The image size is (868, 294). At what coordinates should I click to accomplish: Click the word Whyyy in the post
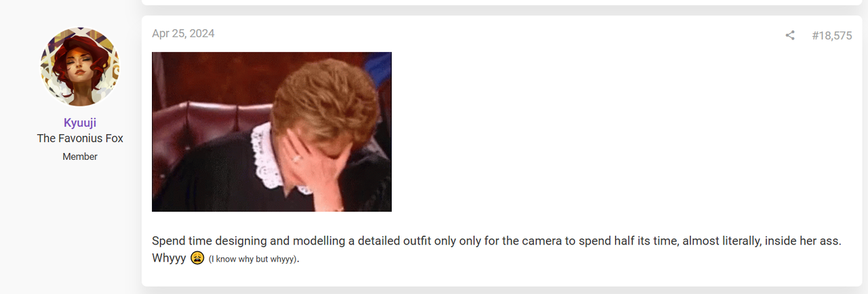click(169, 258)
